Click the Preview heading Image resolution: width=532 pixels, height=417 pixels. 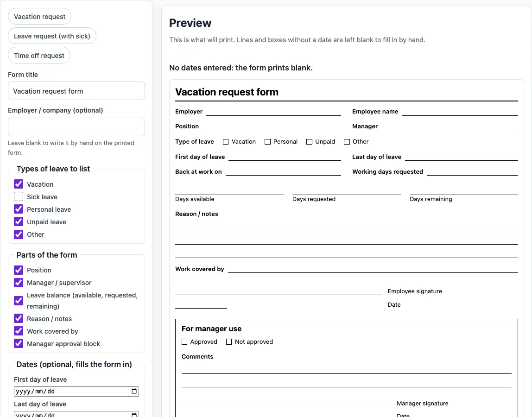pyautogui.click(x=190, y=23)
